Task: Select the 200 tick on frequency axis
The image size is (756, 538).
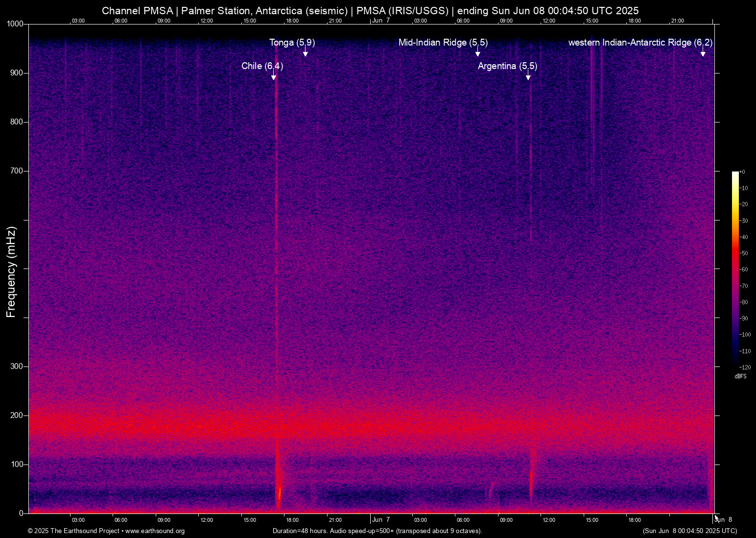Action: (17, 416)
